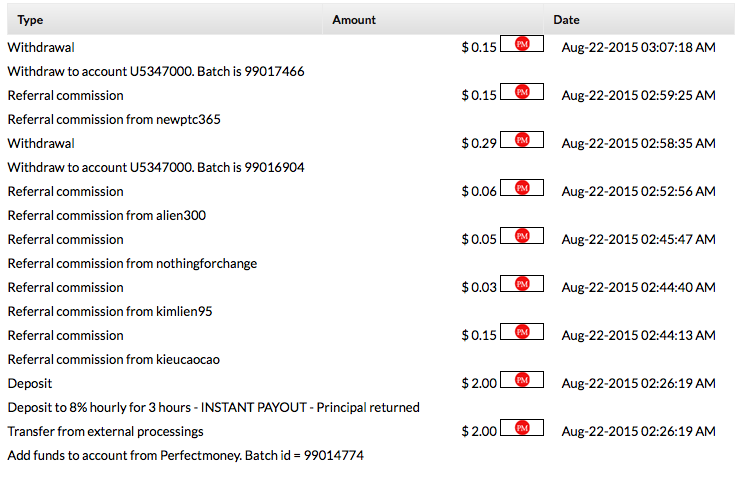745x477 pixels.
Task: Click the PM icon beside the 03:07:18 withdrawal
Action: coord(521,44)
